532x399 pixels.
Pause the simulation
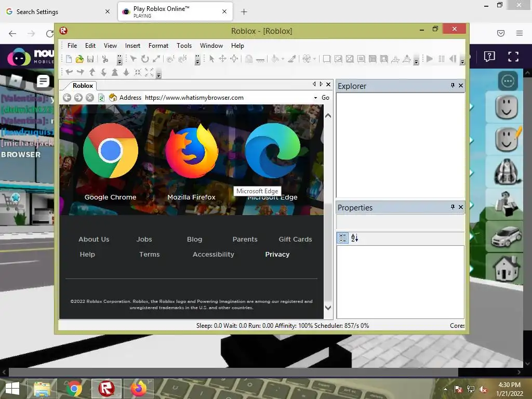point(442,59)
